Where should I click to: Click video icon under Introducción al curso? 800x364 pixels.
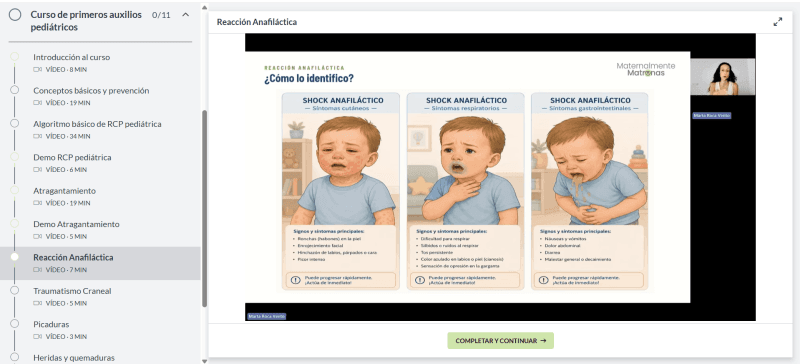click(x=37, y=69)
